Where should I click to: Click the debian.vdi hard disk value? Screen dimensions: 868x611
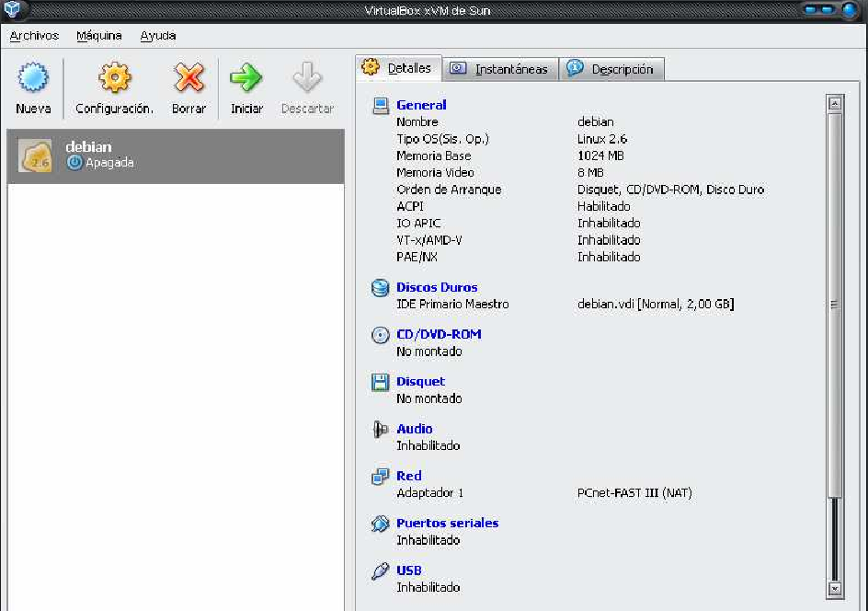(656, 304)
